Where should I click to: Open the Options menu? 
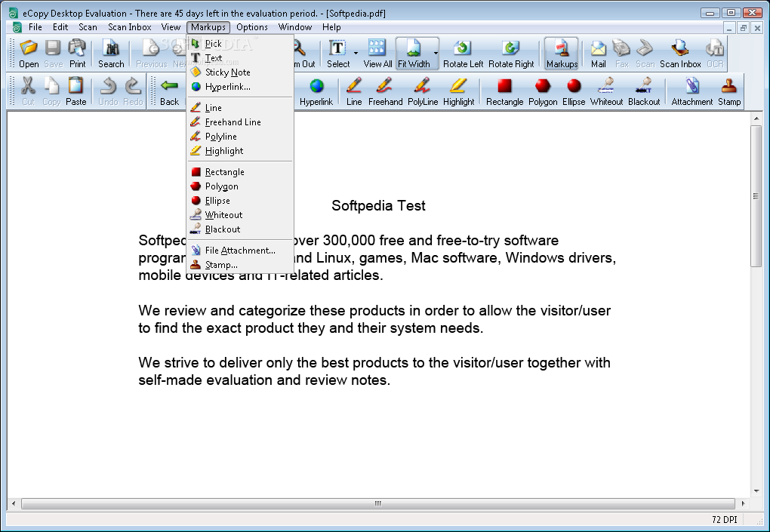pos(252,27)
